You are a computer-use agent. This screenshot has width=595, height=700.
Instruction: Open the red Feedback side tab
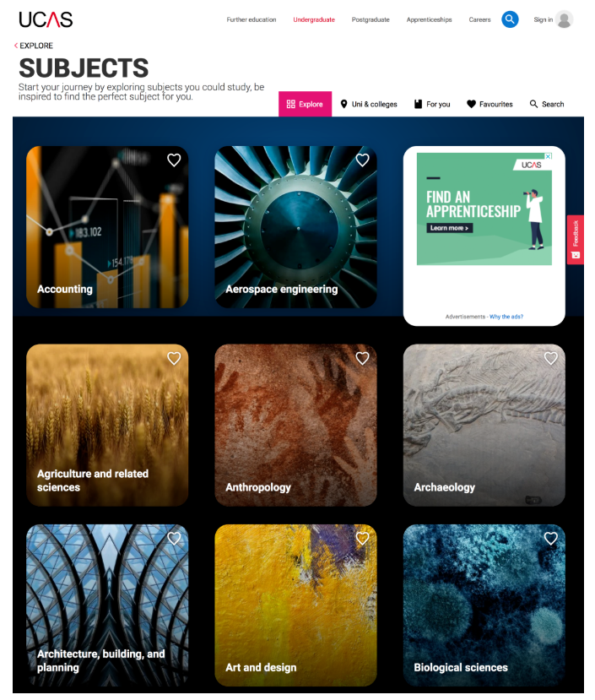pos(576,240)
